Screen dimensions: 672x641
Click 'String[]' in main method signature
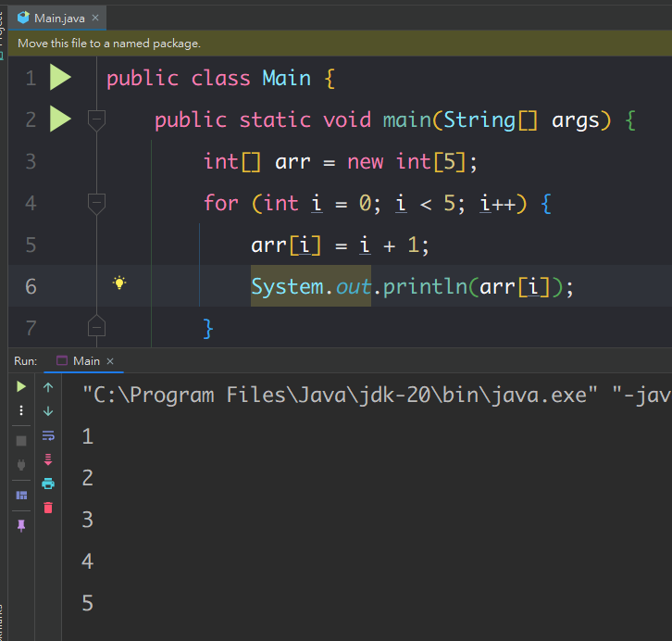coord(490,120)
